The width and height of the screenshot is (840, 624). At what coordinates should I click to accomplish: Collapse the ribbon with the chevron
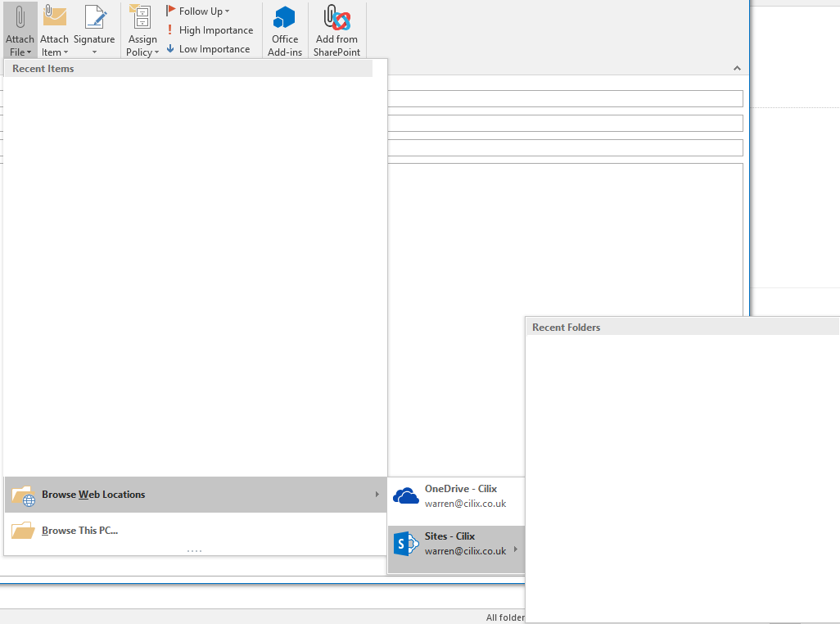(x=737, y=68)
